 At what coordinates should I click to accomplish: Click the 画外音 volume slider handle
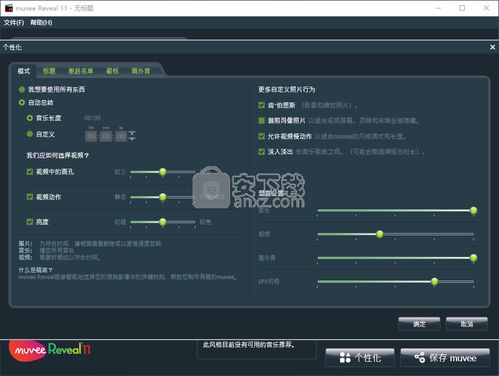click(x=473, y=258)
